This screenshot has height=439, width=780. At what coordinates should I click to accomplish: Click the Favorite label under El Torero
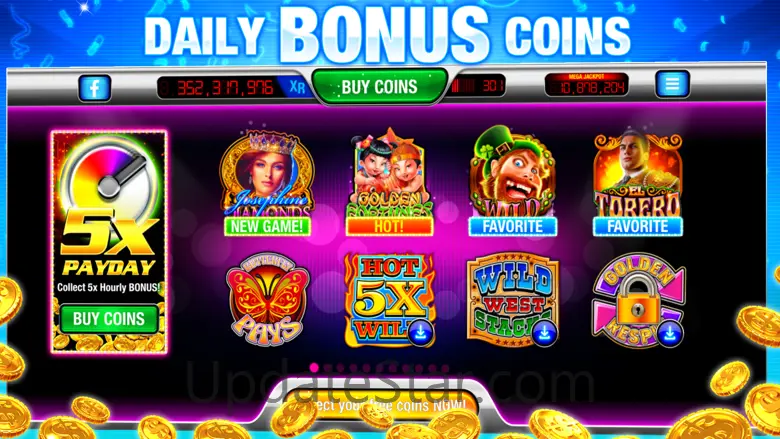pos(638,227)
